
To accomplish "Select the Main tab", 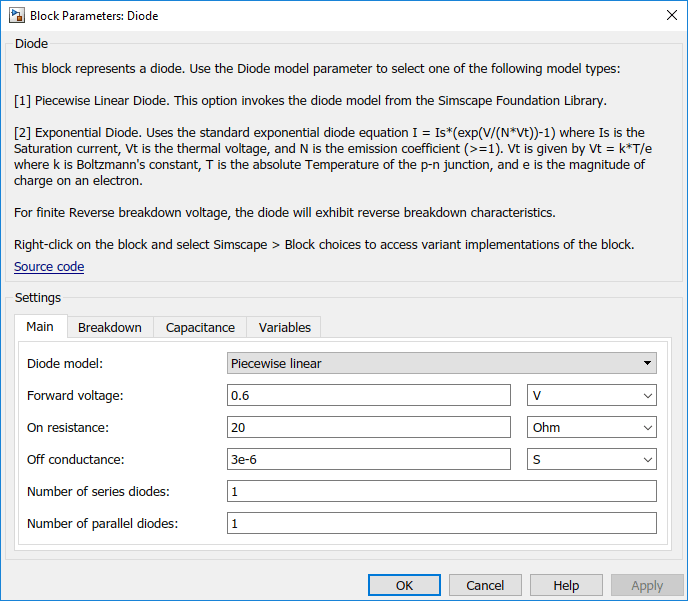I will (x=40, y=326).
